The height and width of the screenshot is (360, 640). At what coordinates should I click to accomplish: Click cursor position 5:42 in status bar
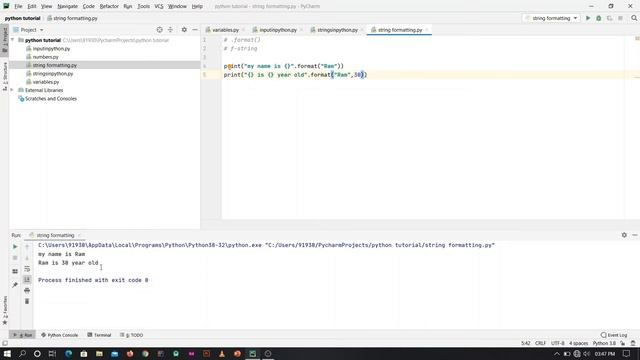526,343
